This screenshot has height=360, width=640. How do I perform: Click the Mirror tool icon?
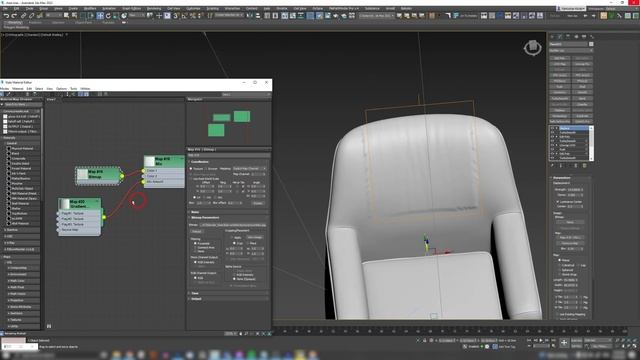250,16
